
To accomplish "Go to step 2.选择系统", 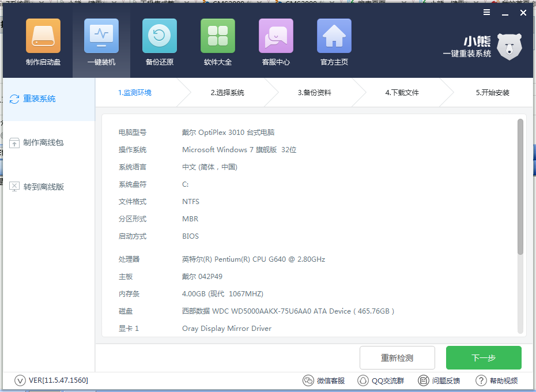I will click(227, 93).
